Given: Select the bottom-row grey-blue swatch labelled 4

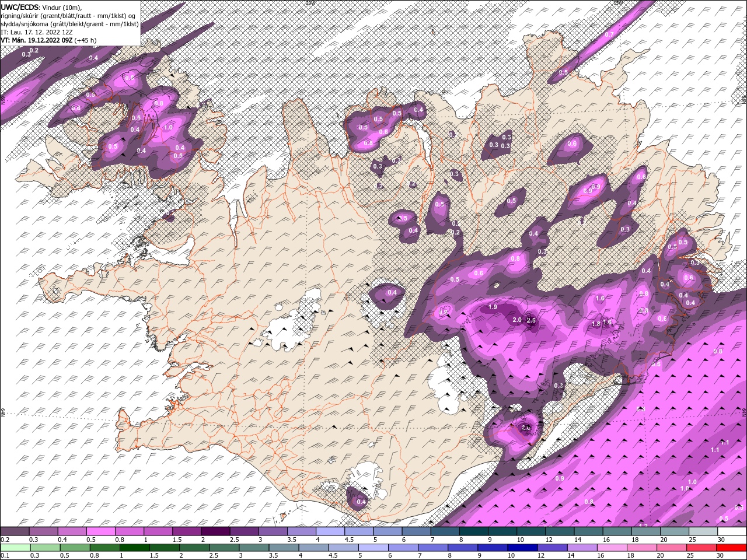Looking at the screenshot, I should 313,548.
